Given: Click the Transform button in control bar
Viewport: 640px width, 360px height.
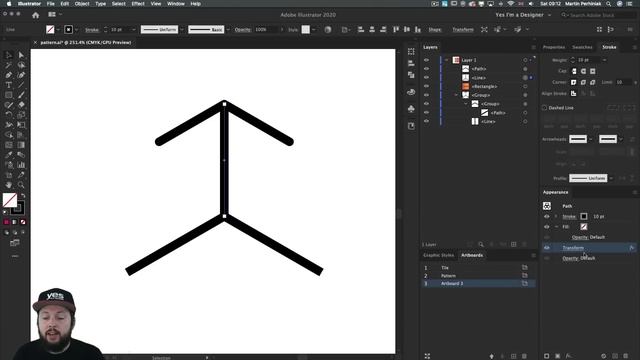Looking at the screenshot, I should [x=463, y=29].
